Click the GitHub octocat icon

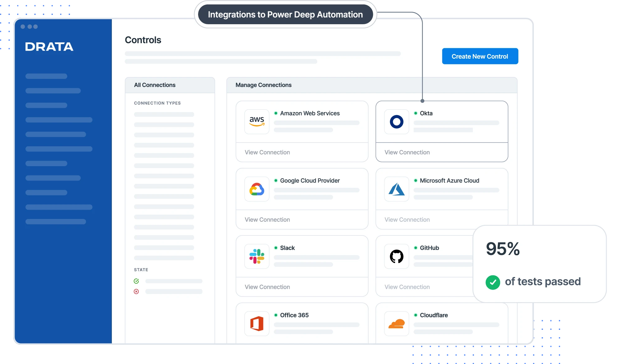pyautogui.click(x=397, y=256)
